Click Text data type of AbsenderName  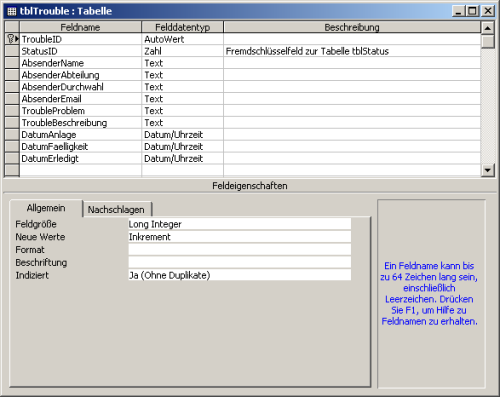[182, 63]
